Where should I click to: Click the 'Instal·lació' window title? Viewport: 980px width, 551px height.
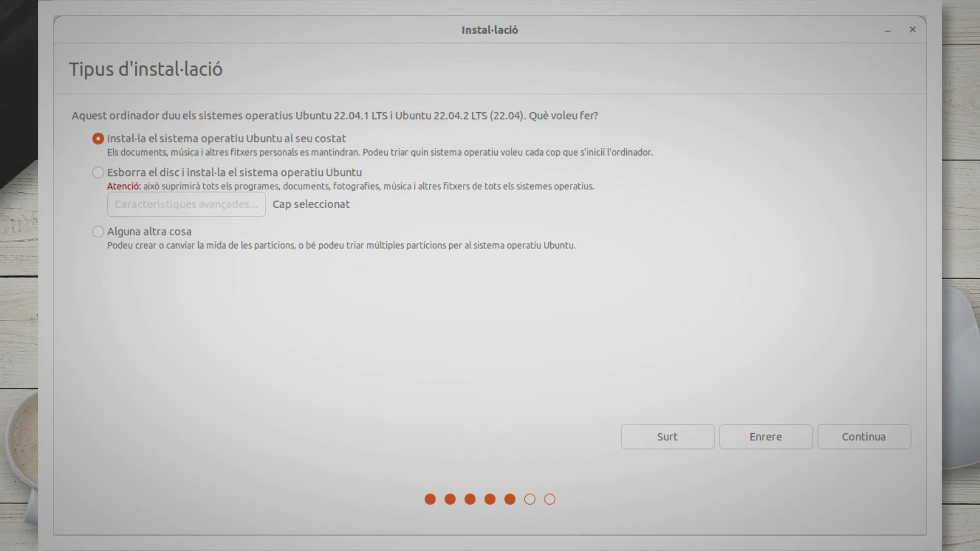click(489, 30)
